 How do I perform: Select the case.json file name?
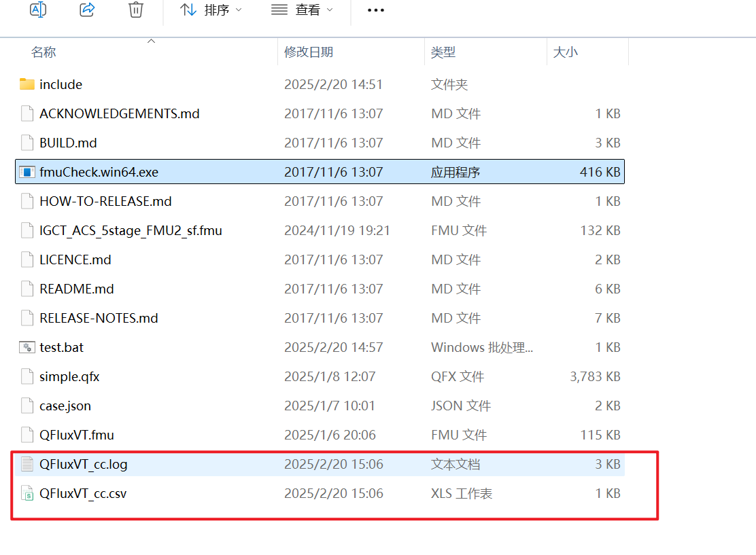pyautogui.click(x=65, y=406)
